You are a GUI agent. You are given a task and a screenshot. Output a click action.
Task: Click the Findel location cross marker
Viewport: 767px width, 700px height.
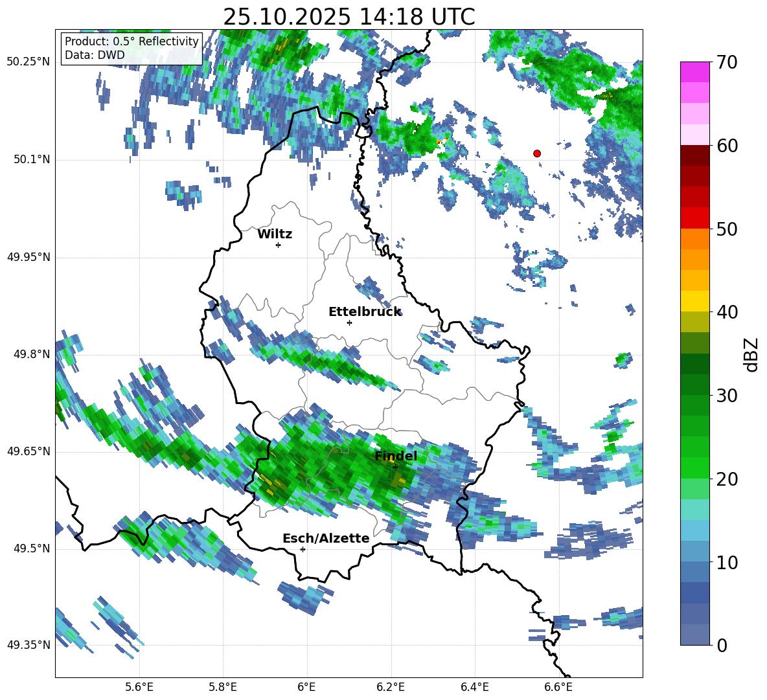click(x=395, y=467)
